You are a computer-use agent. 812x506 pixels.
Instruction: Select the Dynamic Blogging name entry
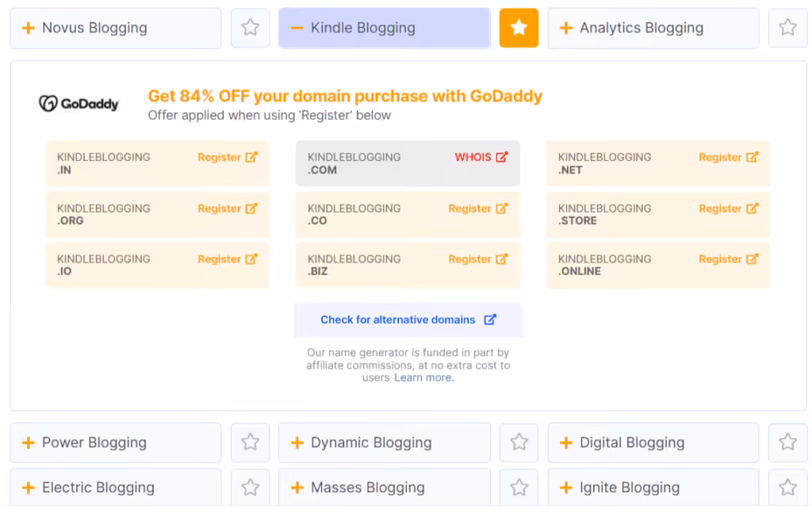click(384, 442)
